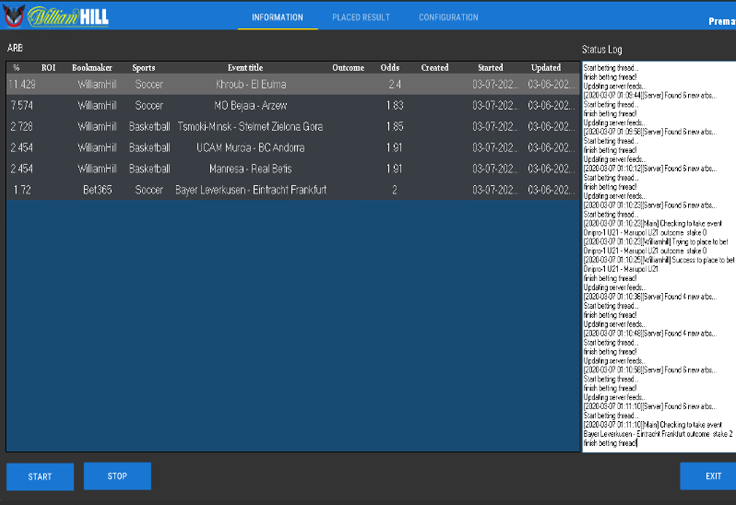
Task: Click the 2.728 percentage cell
Action: click(22, 127)
